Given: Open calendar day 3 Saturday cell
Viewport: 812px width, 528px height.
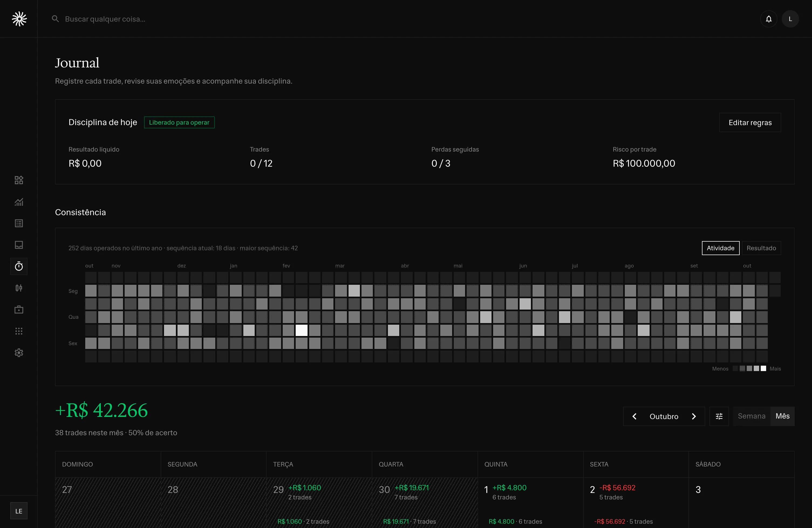Looking at the screenshot, I should point(741,503).
